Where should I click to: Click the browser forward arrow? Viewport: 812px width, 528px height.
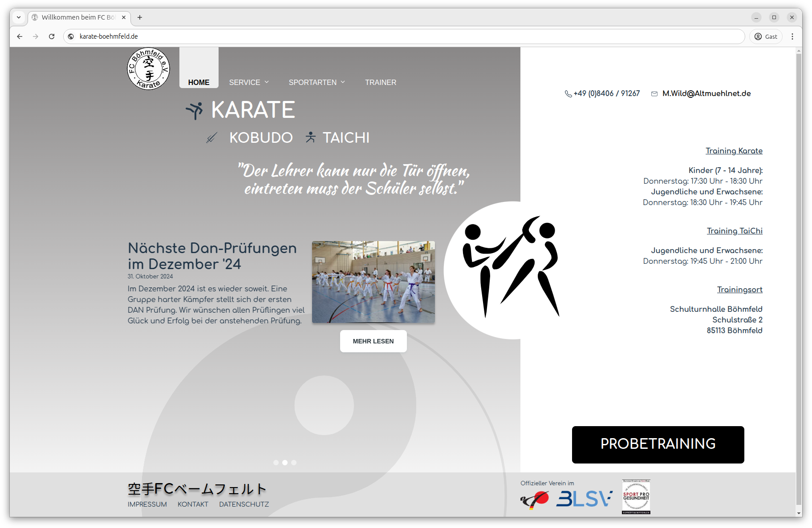(36, 36)
